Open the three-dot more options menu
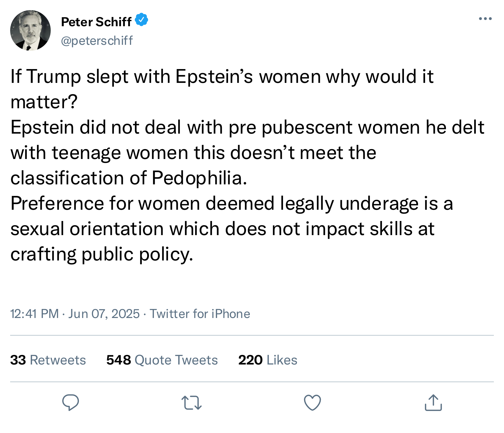Viewport: 504px width, 433px height. coord(485,19)
